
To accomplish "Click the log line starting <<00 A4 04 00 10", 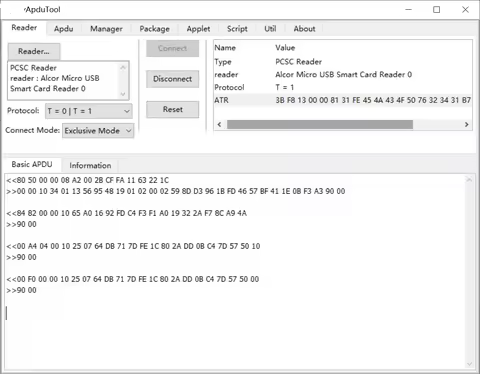I will (x=133, y=246).
